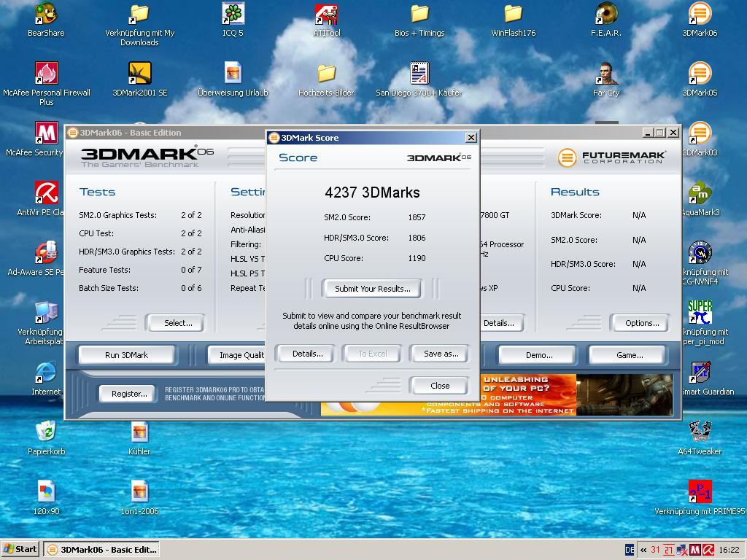Launch the 3DMark2001 SE shortcut
747x560 pixels.
pyautogui.click(x=139, y=74)
